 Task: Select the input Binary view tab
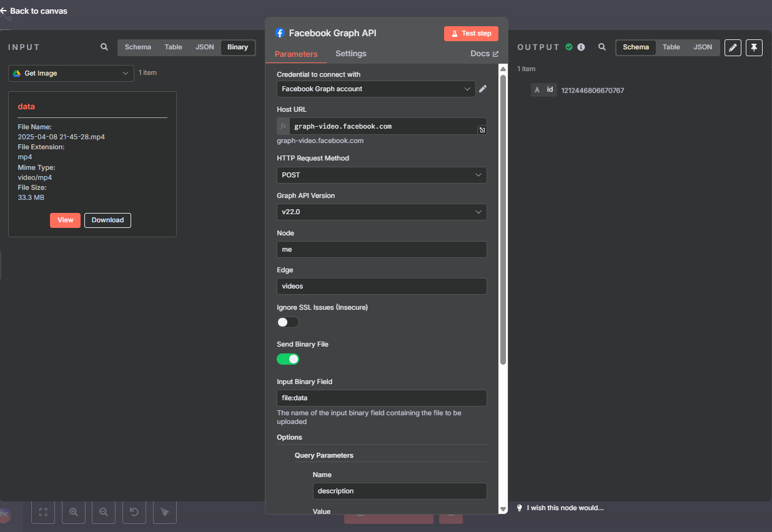[237, 47]
